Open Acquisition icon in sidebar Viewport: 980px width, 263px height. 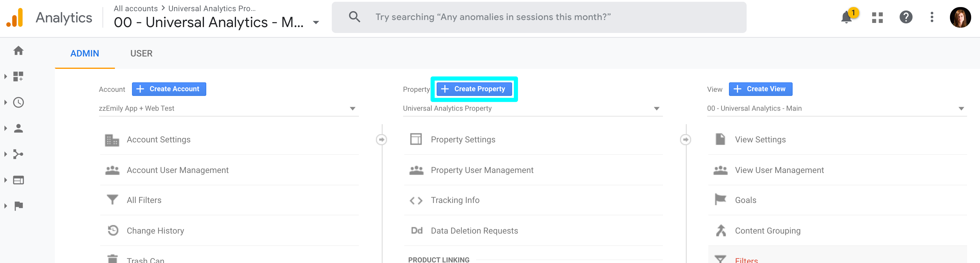coord(18,154)
